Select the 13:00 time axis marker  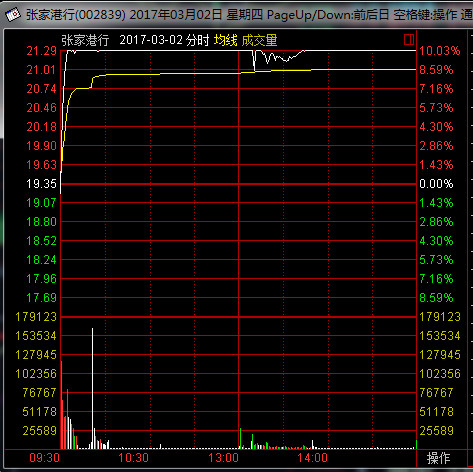pyautogui.click(x=223, y=458)
